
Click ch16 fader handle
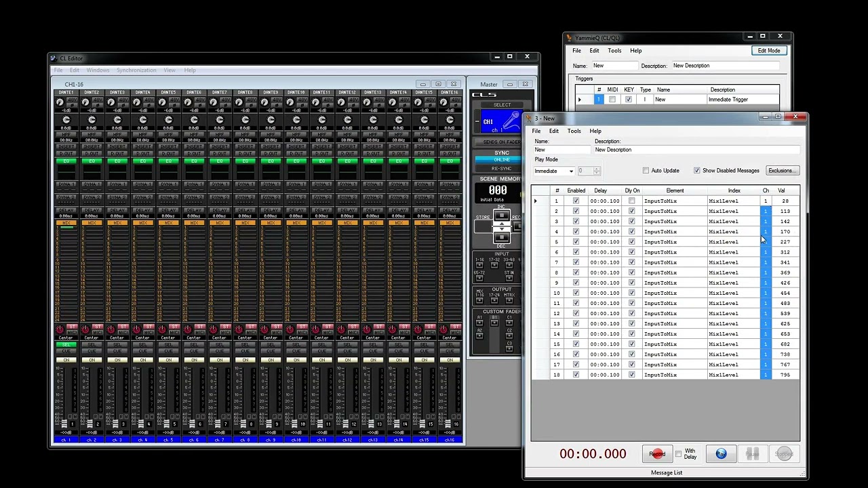447,424
